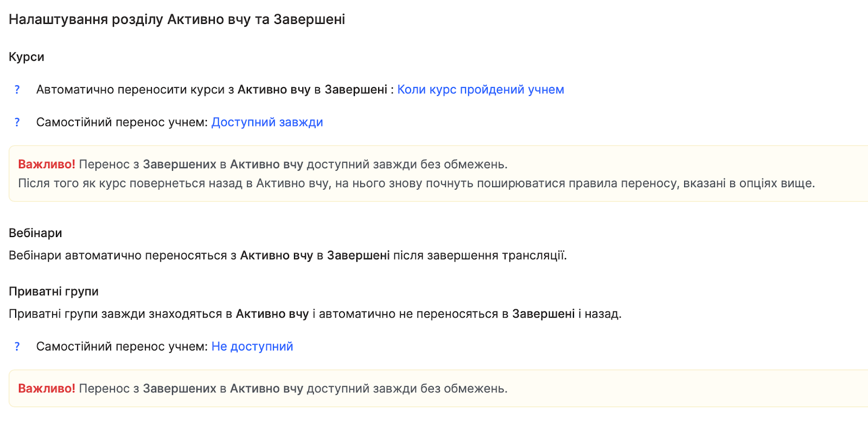
Task: Open the "Коли курс пройдений учнем" option selector
Action: tap(480, 90)
